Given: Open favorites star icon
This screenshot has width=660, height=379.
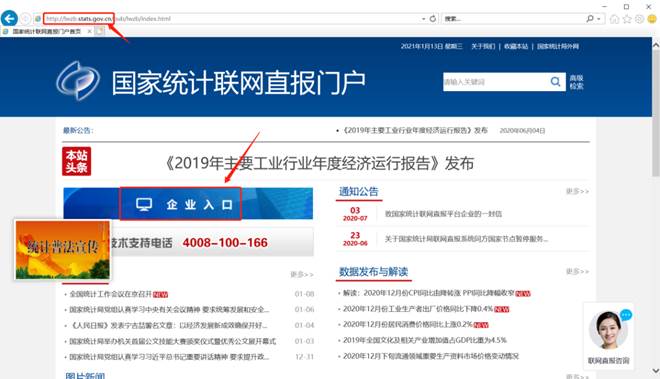Looking at the screenshot, I should click(627, 19).
